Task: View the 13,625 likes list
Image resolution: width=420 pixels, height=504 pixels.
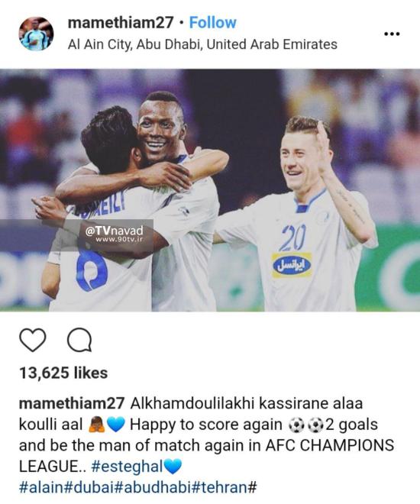Action: [63, 373]
